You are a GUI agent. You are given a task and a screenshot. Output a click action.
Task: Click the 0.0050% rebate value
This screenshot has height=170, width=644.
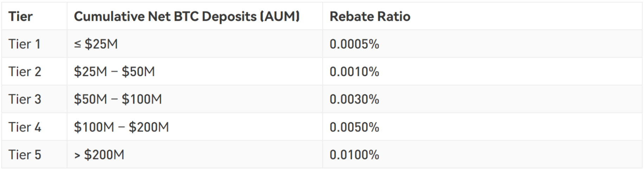[354, 127]
